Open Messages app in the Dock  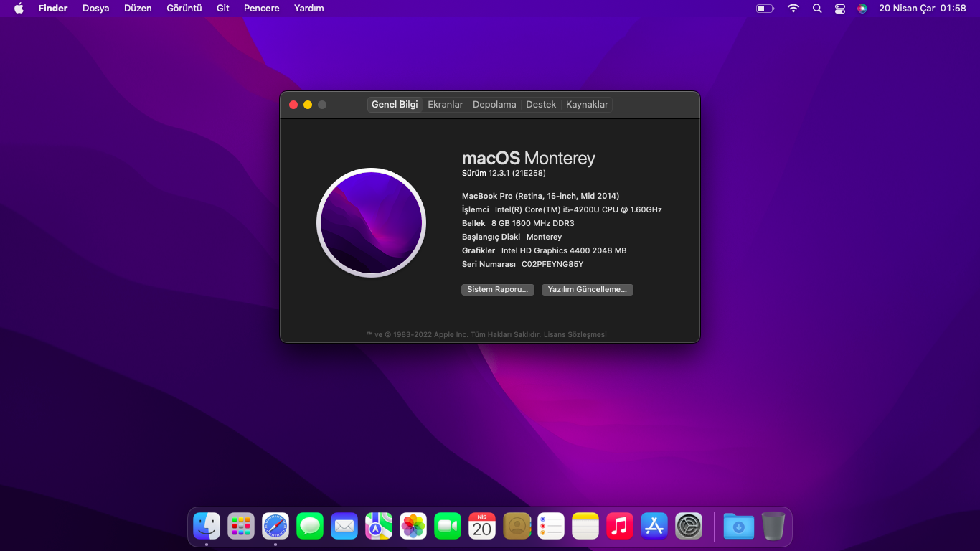pyautogui.click(x=310, y=526)
